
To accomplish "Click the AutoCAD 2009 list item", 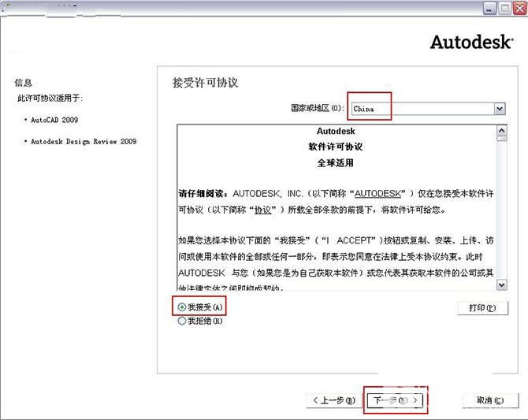I will [x=54, y=120].
